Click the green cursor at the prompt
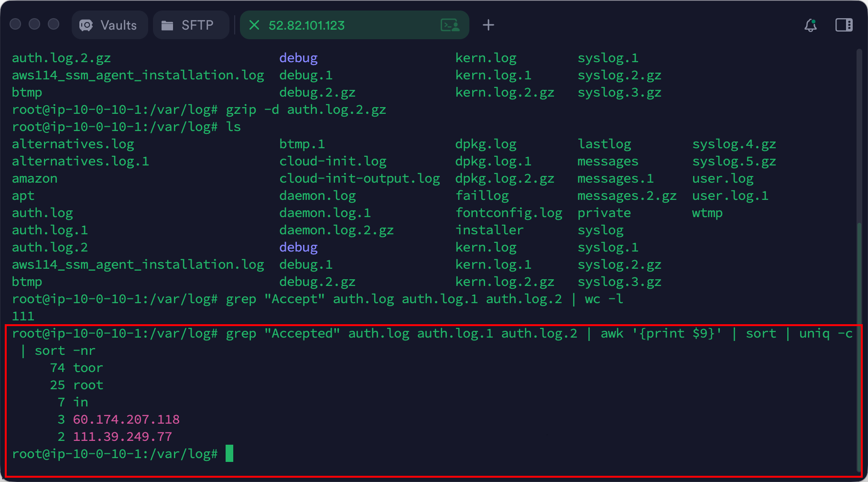 pos(229,453)
